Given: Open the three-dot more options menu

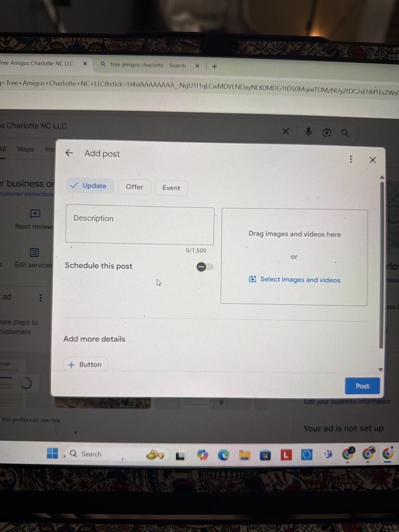Looking at the screenshot, I should click(351, 159).
